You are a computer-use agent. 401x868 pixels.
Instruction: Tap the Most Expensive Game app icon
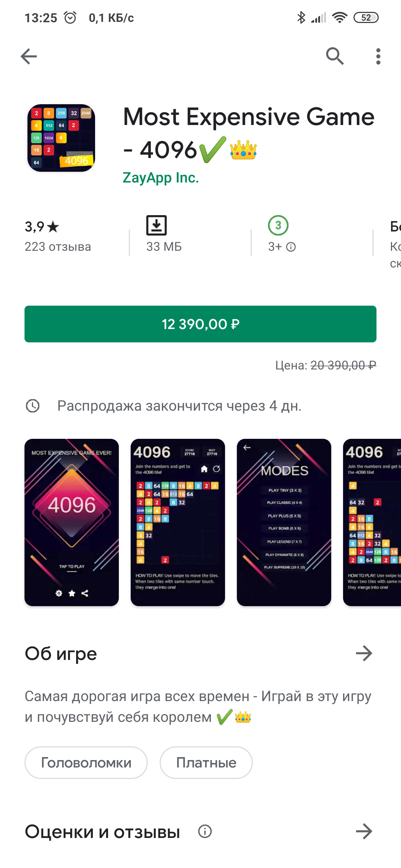click(61, 138)
